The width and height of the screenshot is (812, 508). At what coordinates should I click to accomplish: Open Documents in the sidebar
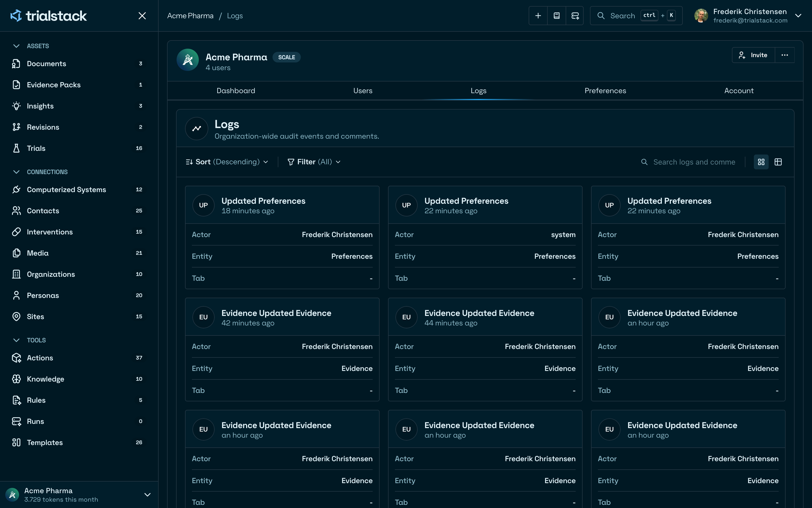[79, 63]
